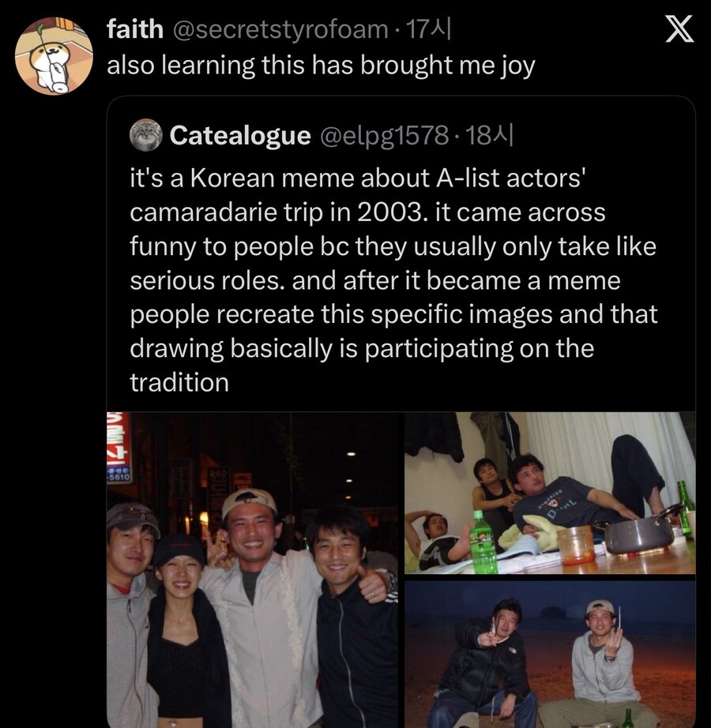Open faith's display name
The width and height of the screenshot is (711, 728).
135,30
